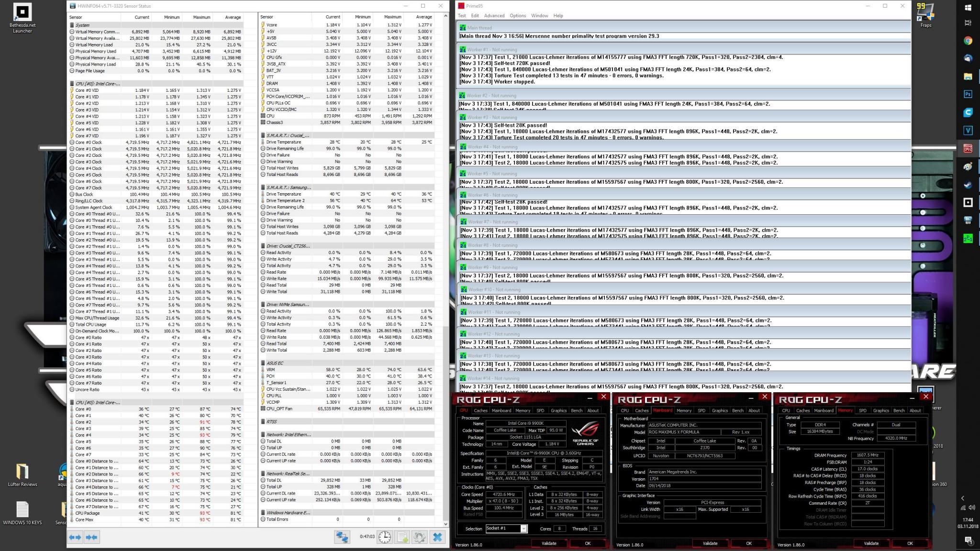This screenshot has width=980, height=551.
Task: Switch to Caches tab in first CPU-Z
Action: [x=480, y=410]
